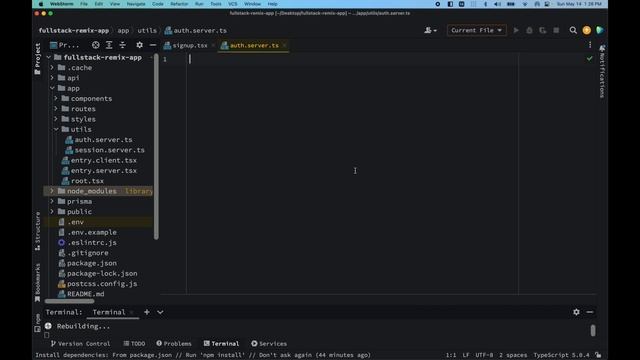
Task: Open Current File run configuration dropdown
Action: 476,30
